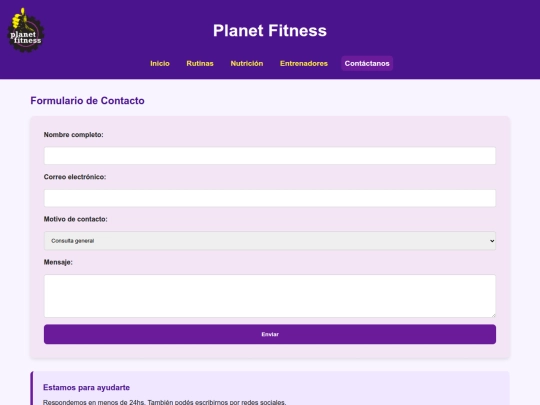Click the Planet Fitness page title
The height and width of the screenshot is (405, 540).
click(x=270, y=30)
